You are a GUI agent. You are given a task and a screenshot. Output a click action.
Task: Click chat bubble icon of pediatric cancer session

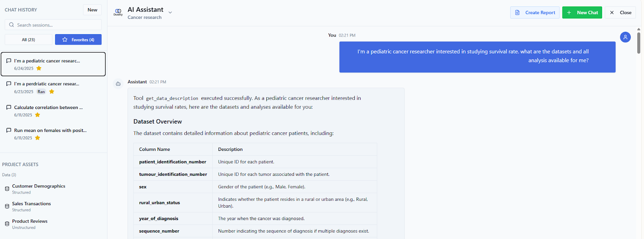click(8, 61)
